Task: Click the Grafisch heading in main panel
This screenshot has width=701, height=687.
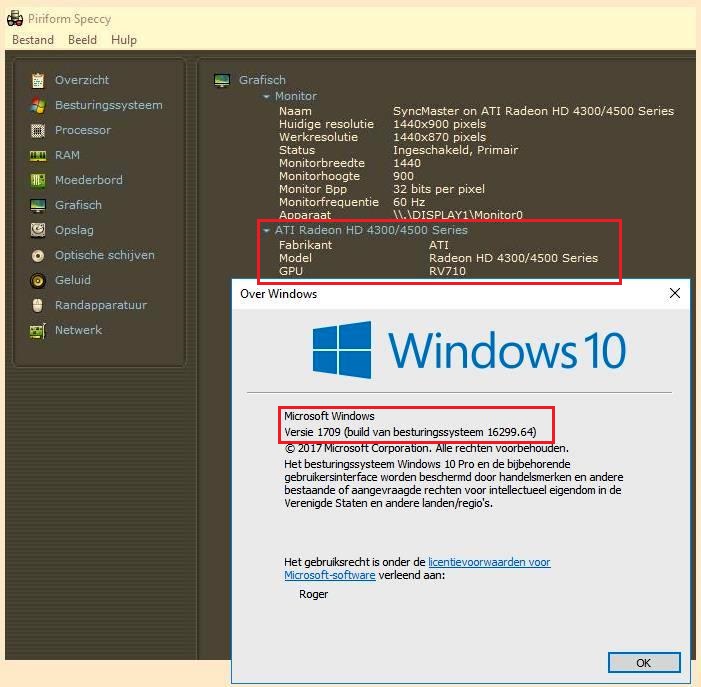Action: (x=262, y=80)
